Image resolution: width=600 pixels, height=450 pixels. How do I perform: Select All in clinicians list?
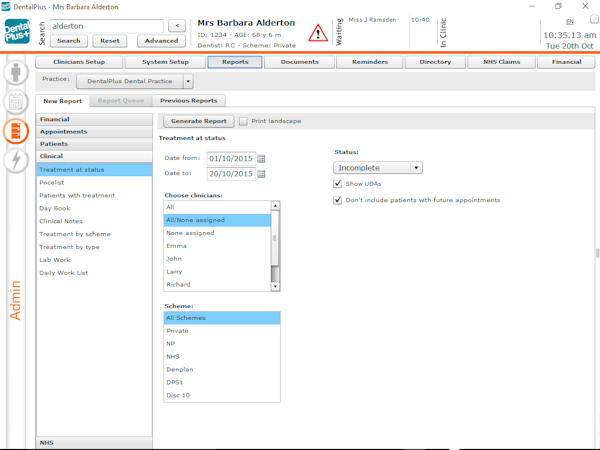point(217,207)
